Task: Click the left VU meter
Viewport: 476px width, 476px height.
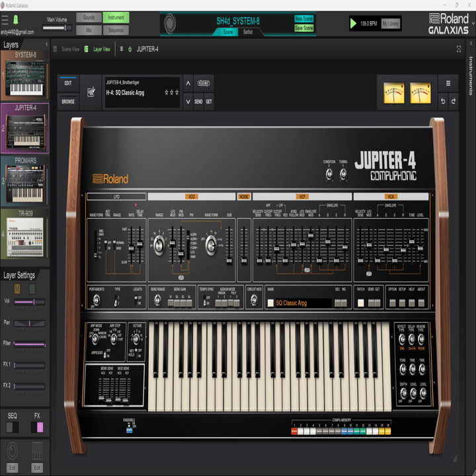Action: (x=394, y=93)
